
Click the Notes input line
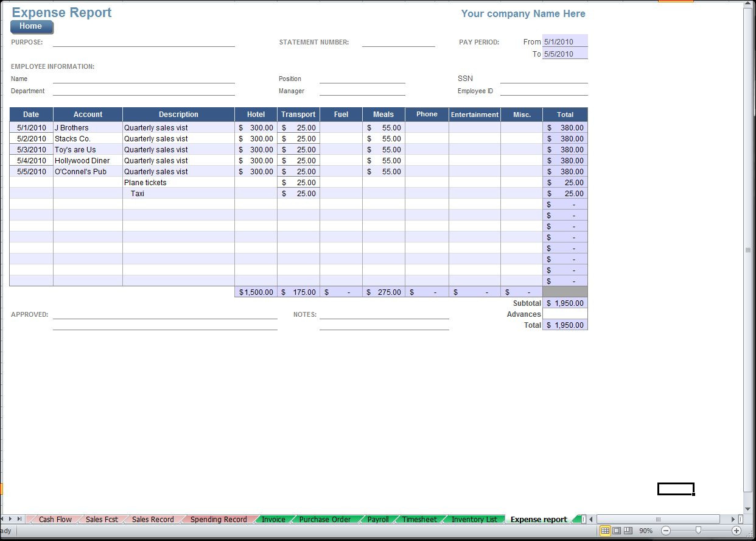tap(384, 314)
